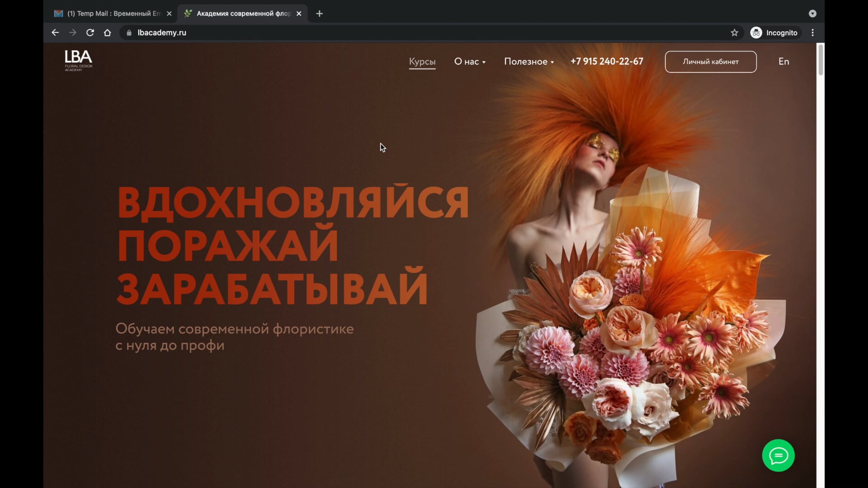This screenshot has width=868, height=488.
Task: Select the Курсы navigation item
Action: coord(422,62)
